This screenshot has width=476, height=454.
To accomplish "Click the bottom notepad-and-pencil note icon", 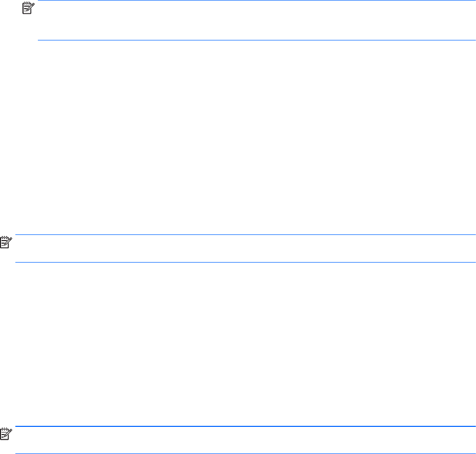I will point(6,434).
